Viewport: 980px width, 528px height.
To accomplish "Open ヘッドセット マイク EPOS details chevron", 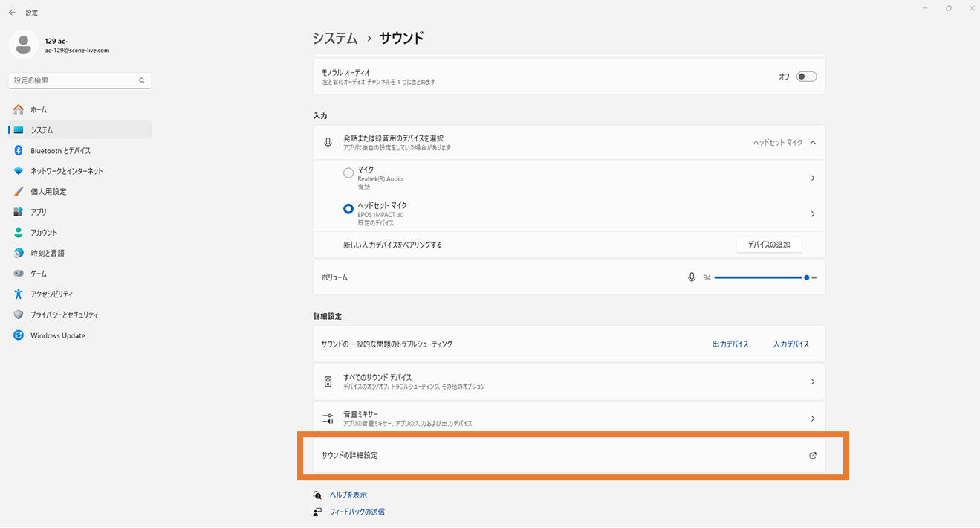I will (x=813, y=214).
